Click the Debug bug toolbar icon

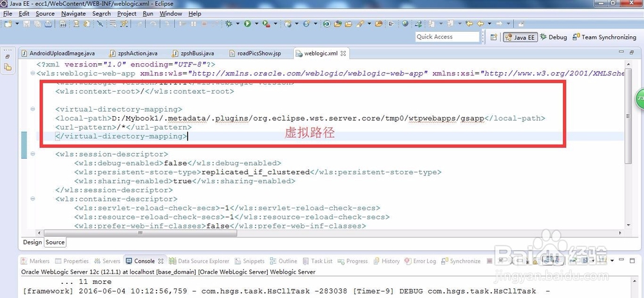(x=229, y=24)
